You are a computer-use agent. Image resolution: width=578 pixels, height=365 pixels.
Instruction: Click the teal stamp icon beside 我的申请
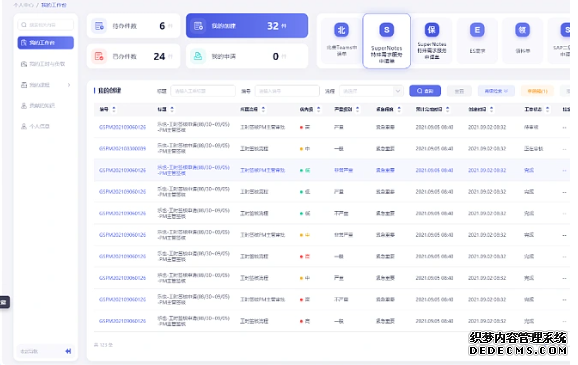(x=198, y=56)
